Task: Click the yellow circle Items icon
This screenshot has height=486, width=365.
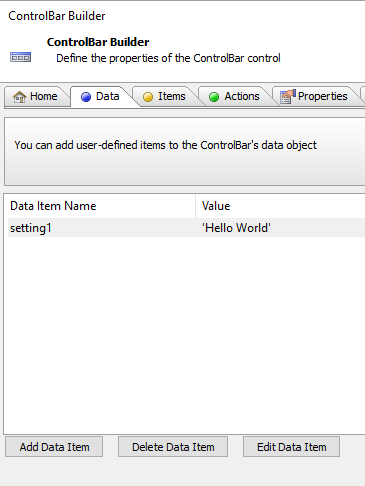Action: (x=148, y=97)
